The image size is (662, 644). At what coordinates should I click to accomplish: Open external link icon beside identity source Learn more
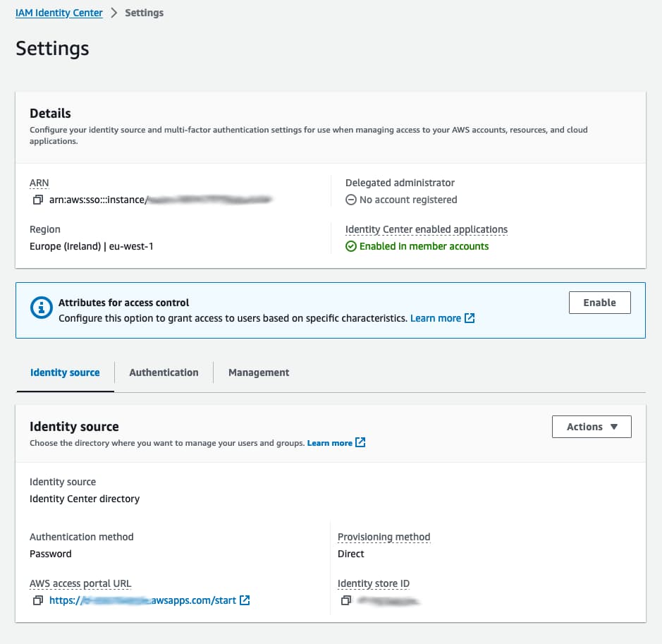(360, 443)
